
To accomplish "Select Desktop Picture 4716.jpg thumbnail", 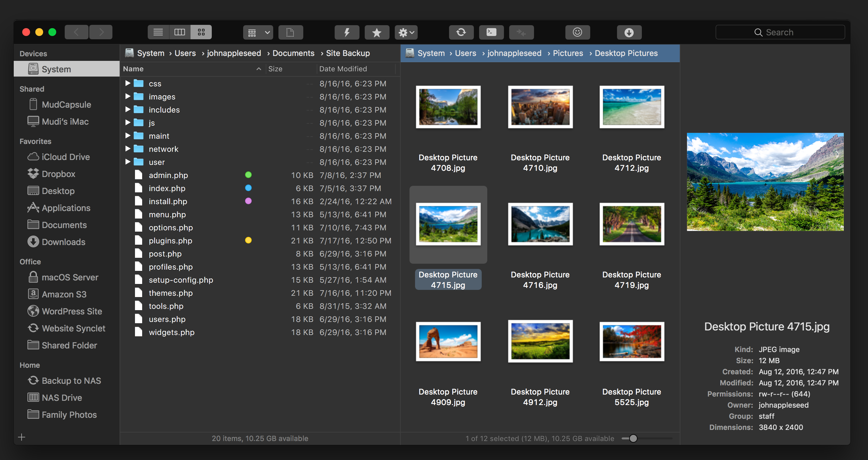I will point(540,224).
